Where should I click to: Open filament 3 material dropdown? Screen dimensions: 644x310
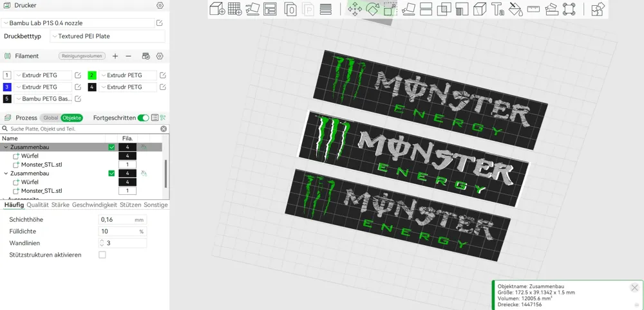pyautogui.click(x=43, y=87)
